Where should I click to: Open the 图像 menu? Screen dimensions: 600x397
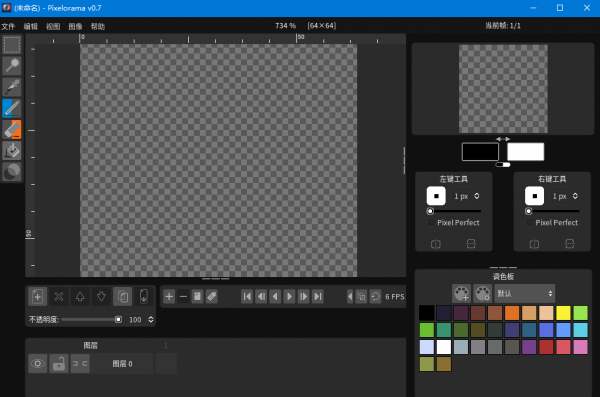tap(75, 26)
